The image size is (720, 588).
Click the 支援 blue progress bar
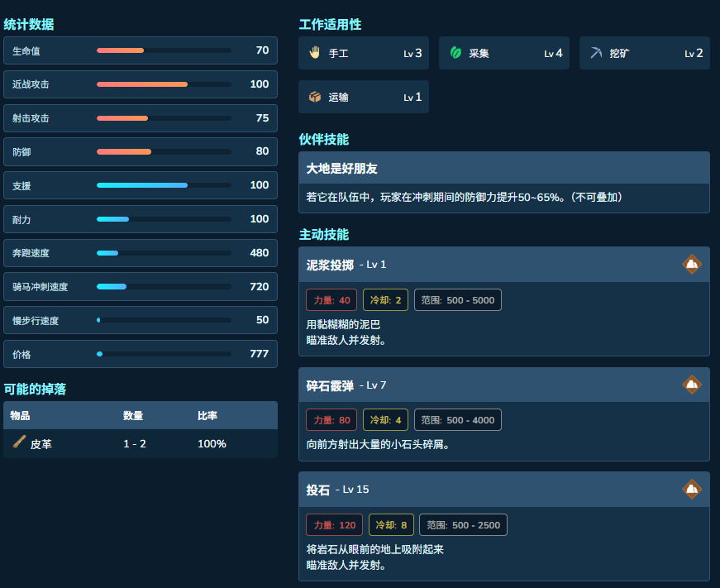164,185
